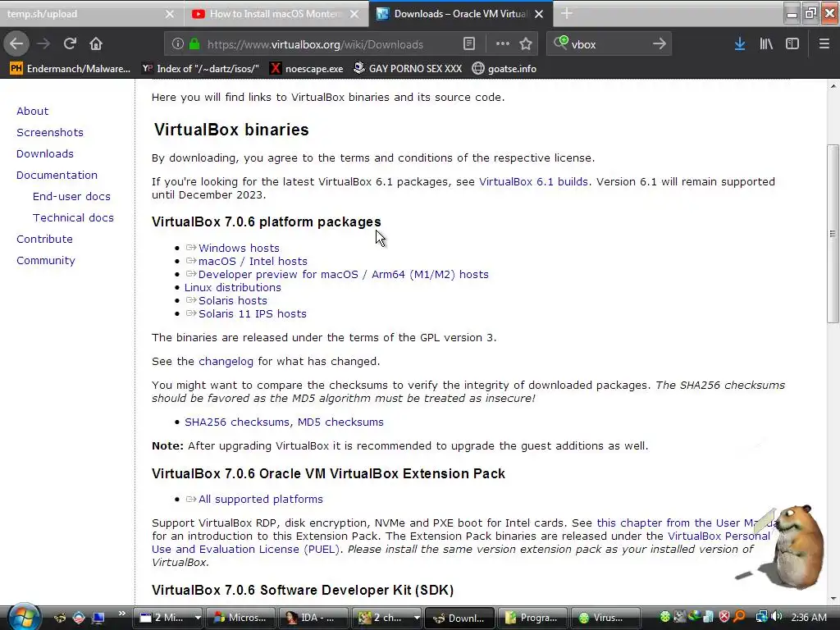Open the page actions three-dot menu
The height and width of the screenshot is (630, 840).
(503, 44)
